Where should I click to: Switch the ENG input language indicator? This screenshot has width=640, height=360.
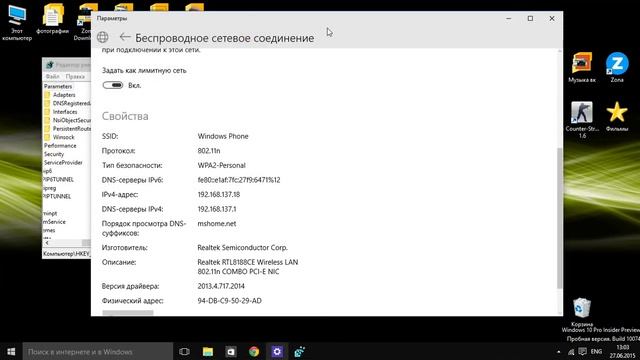pyautogui.click(x=596, y=351)
